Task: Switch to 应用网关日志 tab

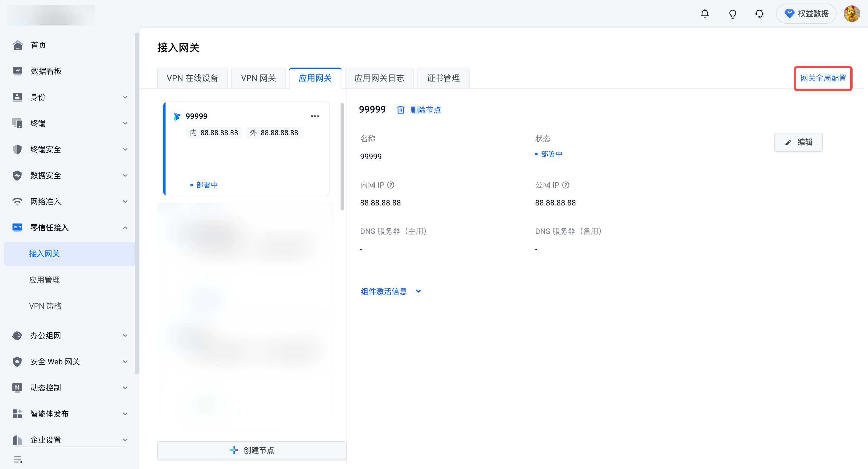Action: click(379, 78)
